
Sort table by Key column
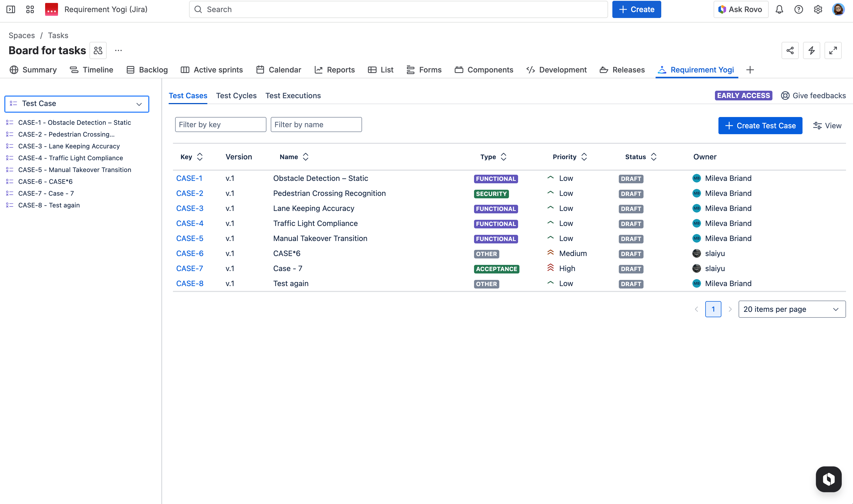point(200,157)
